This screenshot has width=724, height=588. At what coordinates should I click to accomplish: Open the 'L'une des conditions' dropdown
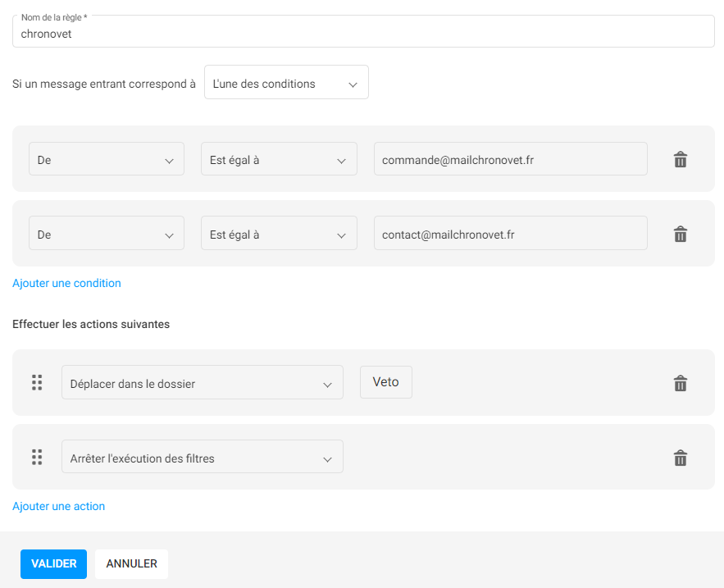click(286, 82)
